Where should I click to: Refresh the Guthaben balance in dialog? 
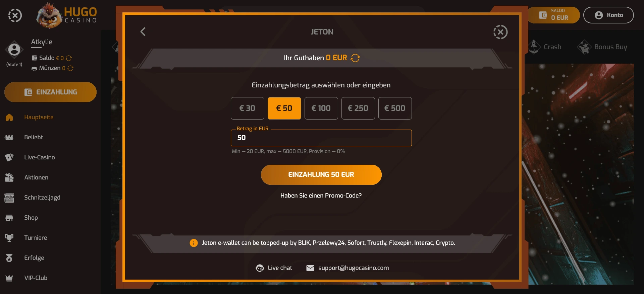point(355,58)
